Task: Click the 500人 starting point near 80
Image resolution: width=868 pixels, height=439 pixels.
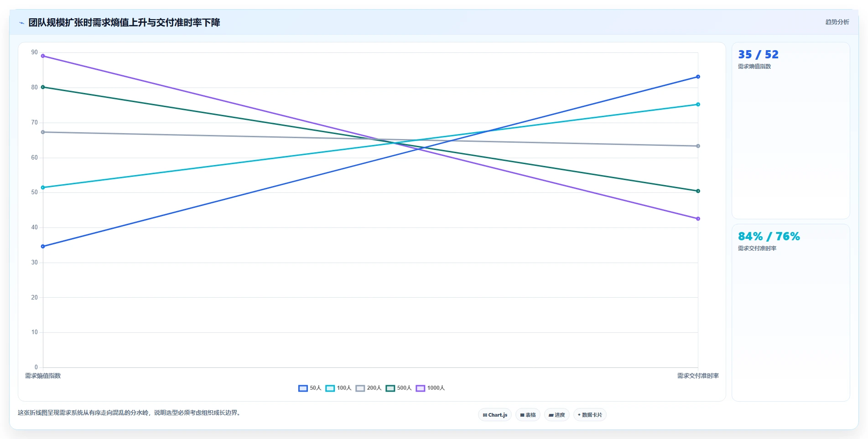Action: (x=43, y=87)
